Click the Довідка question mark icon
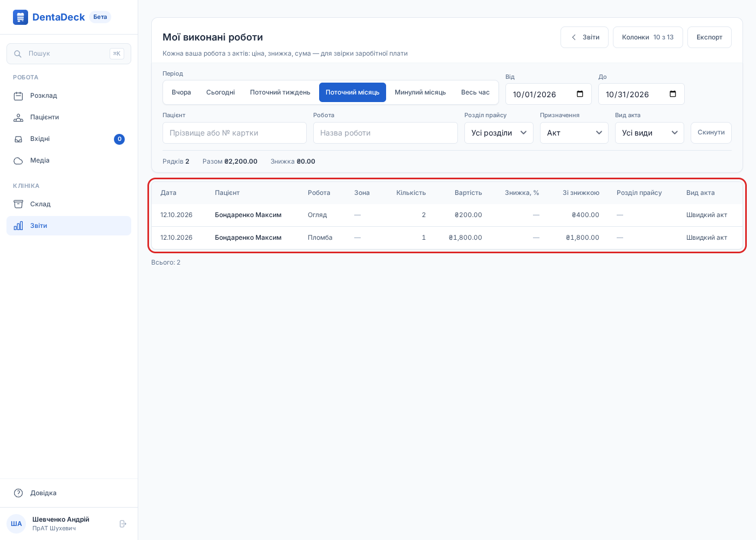 [x=18, y=493]
